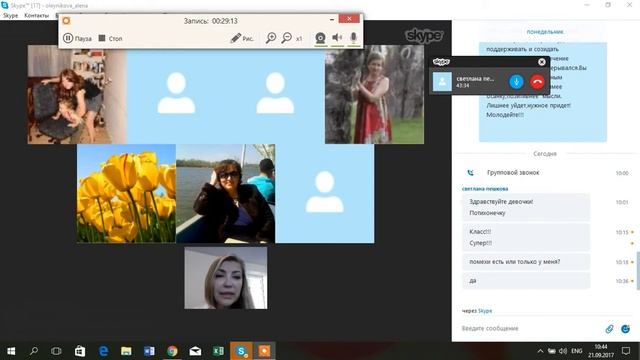Select the woman in red dress tile
The width and height of the screenshot is (640, 360).
tap(374, 94)
